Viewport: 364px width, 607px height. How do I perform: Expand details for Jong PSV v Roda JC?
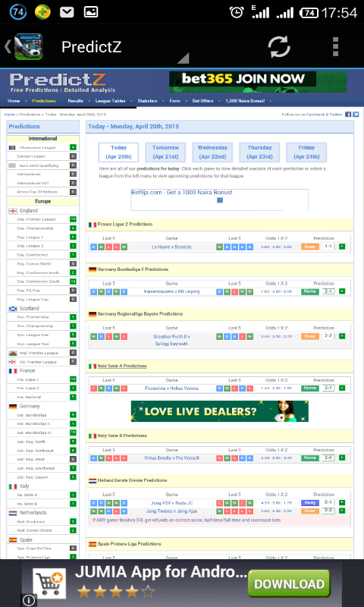342,502
